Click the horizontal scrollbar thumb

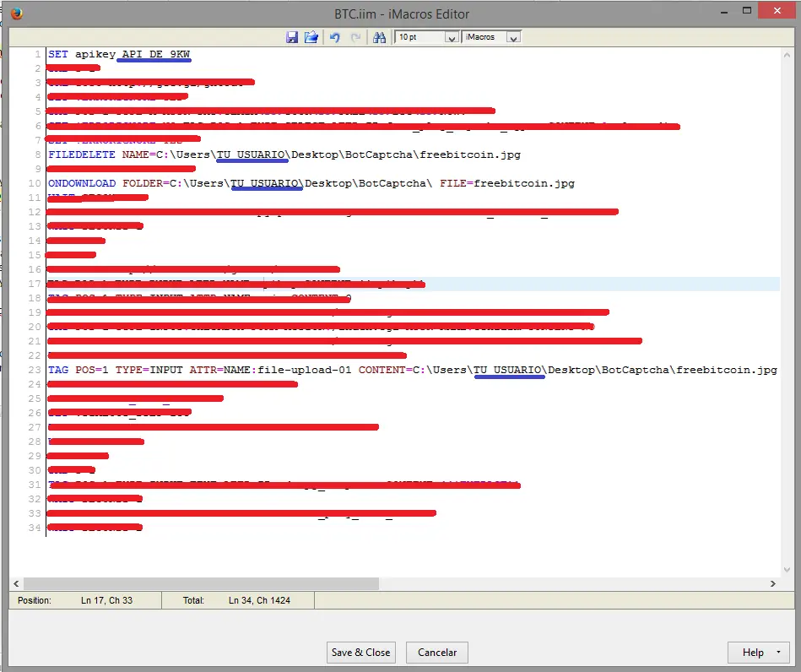click(201, 583)
